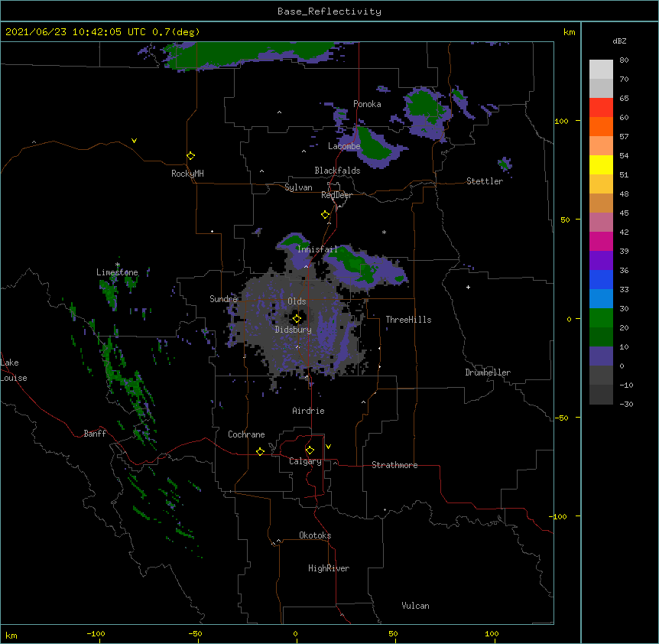
Task: Click the -30 value on the dBZ legend
Action: (626, 405)
